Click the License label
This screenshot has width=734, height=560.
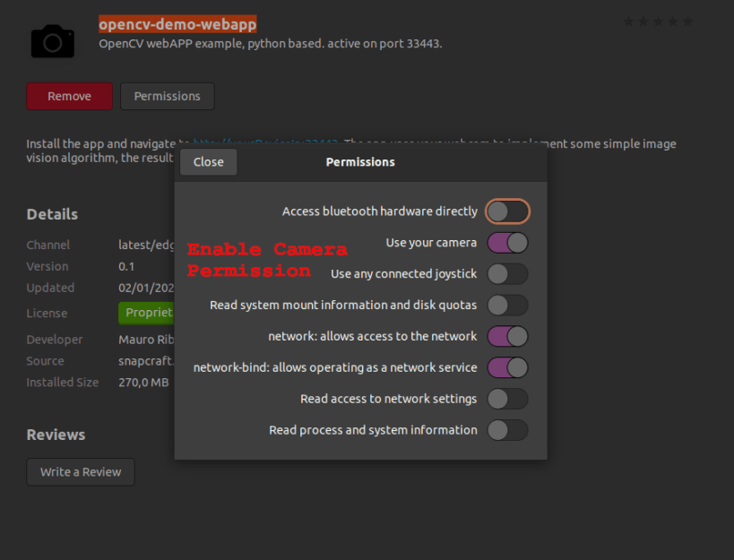point(47,314)
